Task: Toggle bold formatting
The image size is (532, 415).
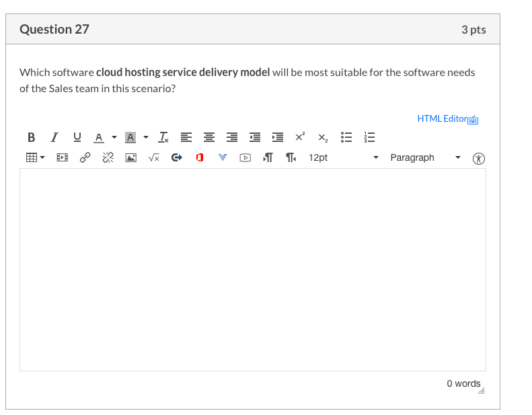Action: (x=31, y=137)
